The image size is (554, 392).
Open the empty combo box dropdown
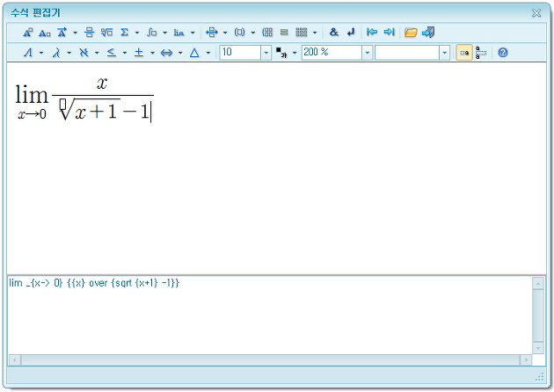click(x=444, y=53)
